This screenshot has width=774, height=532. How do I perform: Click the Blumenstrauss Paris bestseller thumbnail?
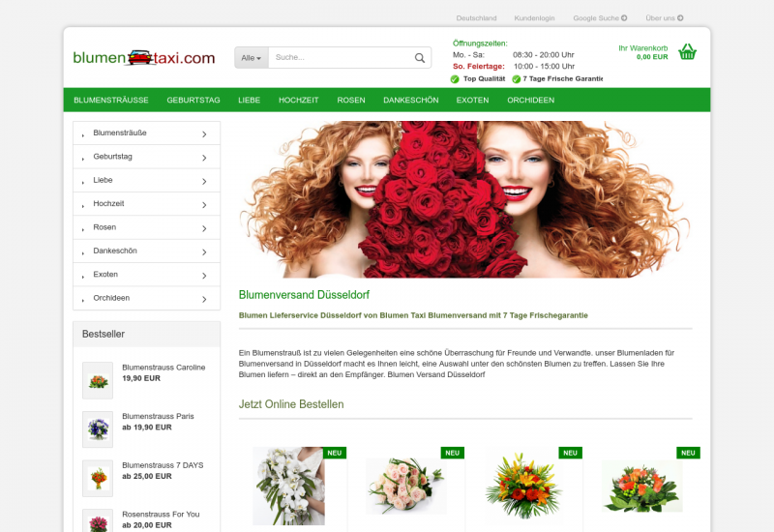click(98, 429)
